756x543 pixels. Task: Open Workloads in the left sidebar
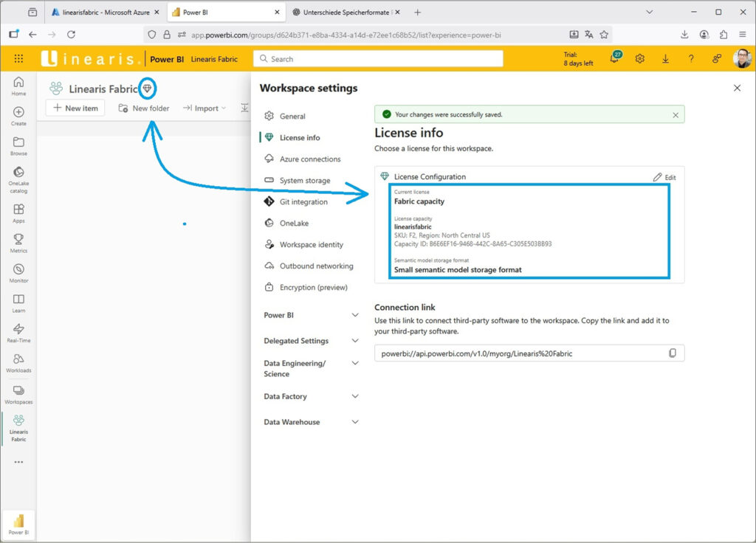18,363
